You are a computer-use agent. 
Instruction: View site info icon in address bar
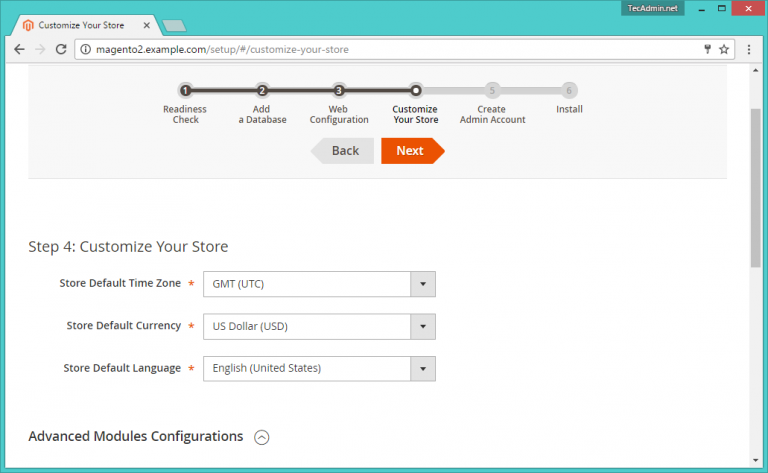(x=86, y=49)
